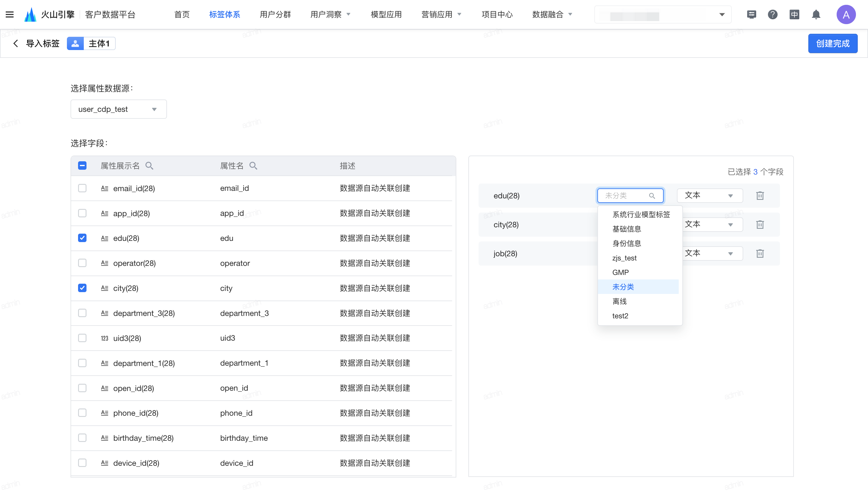The image size is (868, 495).
Task: Check the phone_id(28) row
Action: coord(82,413)
